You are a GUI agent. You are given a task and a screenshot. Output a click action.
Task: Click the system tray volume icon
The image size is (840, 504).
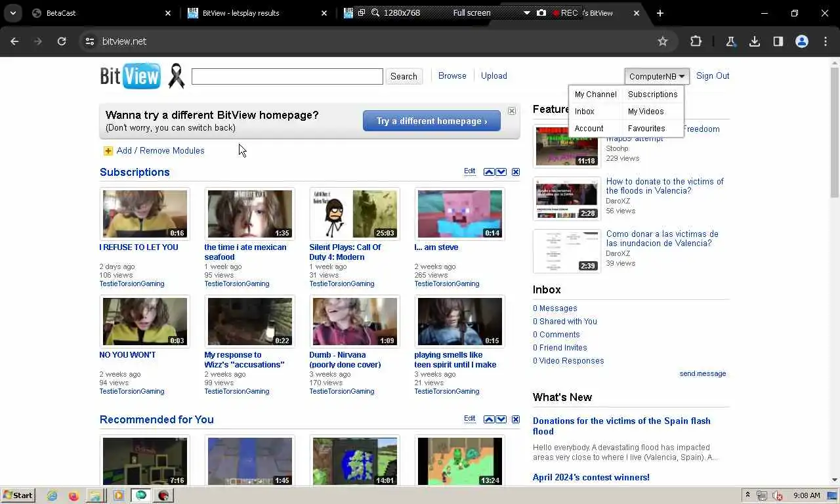(x=778, y=495)
